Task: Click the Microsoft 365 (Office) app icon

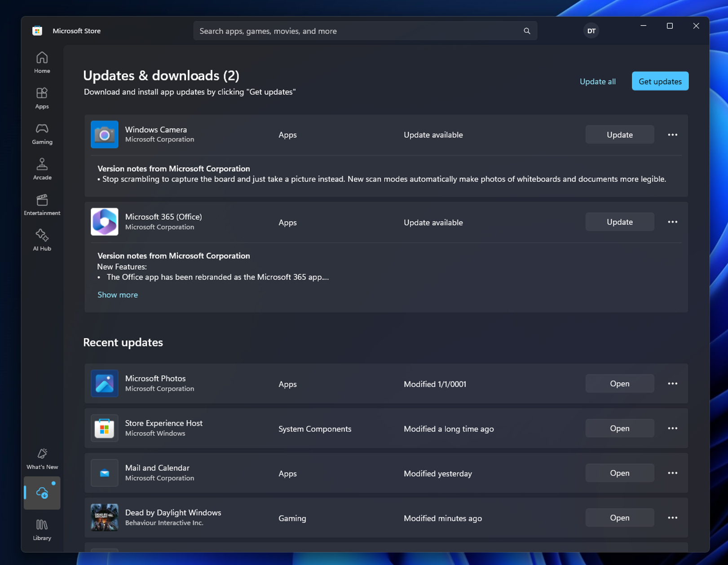Action: point(105,222)
